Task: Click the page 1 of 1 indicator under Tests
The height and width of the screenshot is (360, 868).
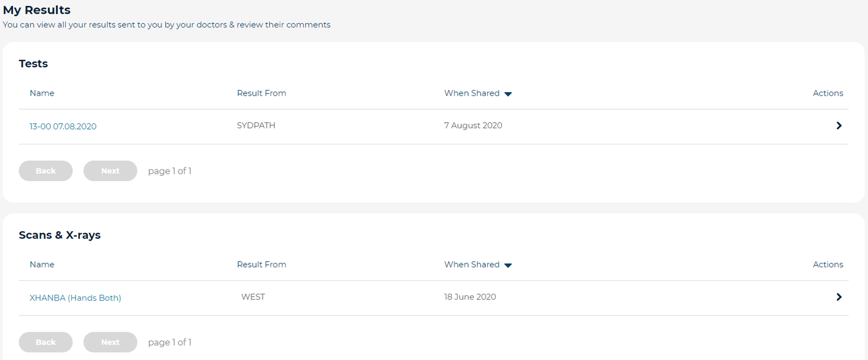Action: tap(169, 170)
